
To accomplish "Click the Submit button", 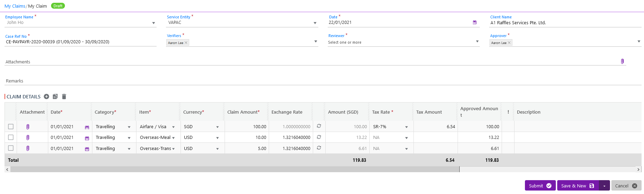I will (540, 186).
